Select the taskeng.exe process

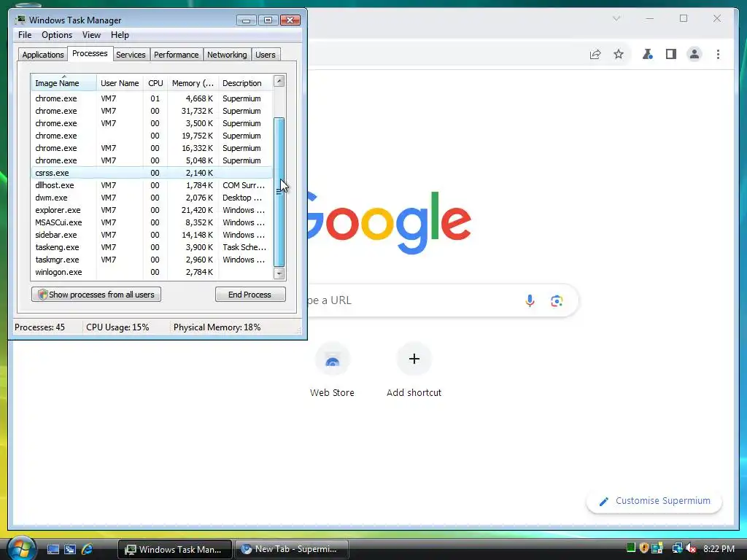coord(152,247)
